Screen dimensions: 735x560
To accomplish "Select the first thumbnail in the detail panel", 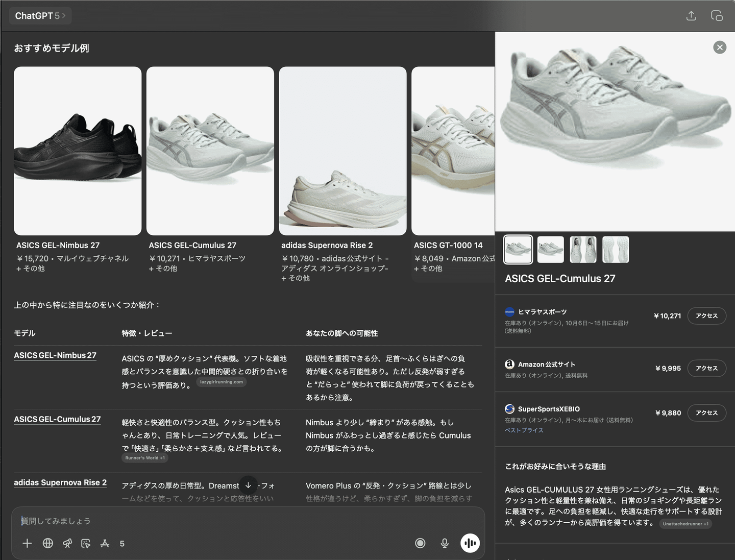I will (518, 250).
